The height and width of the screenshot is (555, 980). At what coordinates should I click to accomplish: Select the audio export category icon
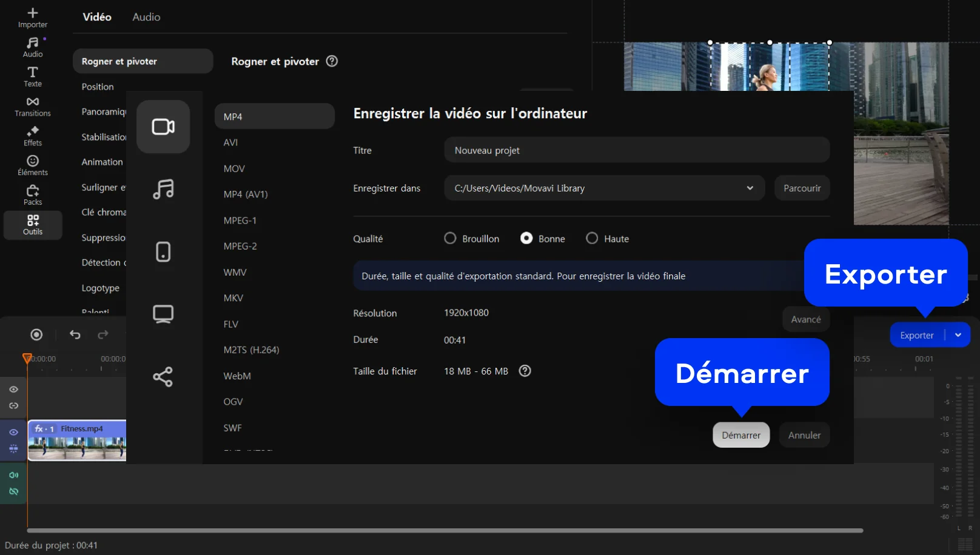click(x=163, y=189)
